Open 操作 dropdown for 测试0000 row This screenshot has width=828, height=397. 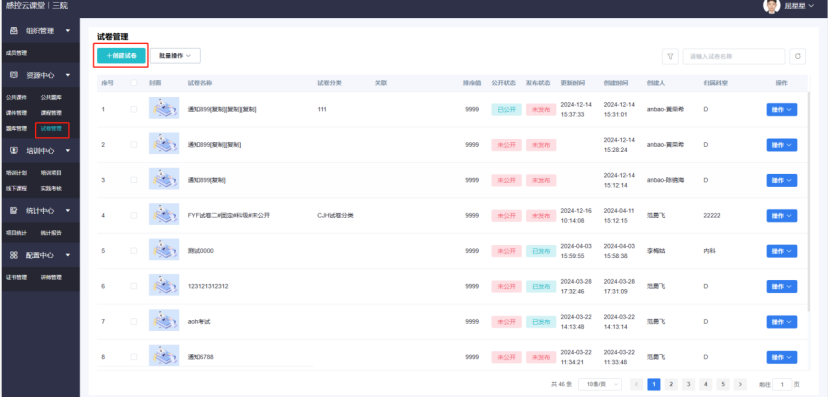click(782, 251)
